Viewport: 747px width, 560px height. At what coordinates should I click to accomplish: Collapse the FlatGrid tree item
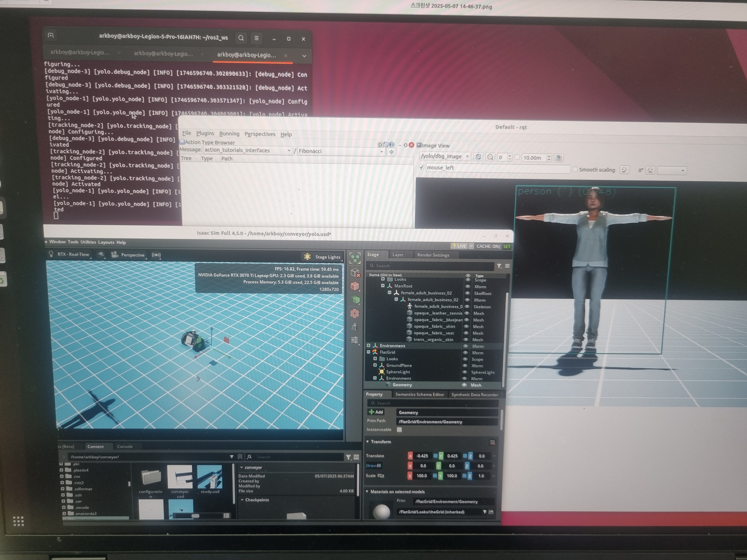point(368,352)
